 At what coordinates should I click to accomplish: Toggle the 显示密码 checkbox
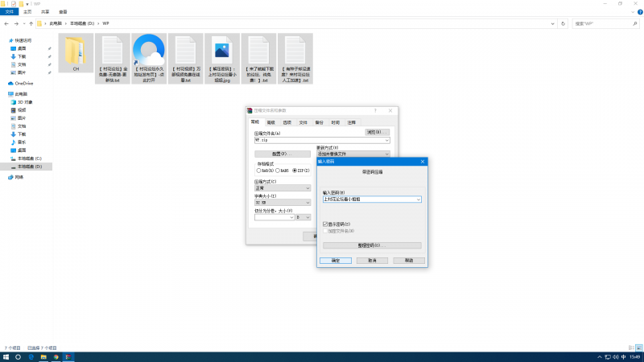[x=325, y=224]
